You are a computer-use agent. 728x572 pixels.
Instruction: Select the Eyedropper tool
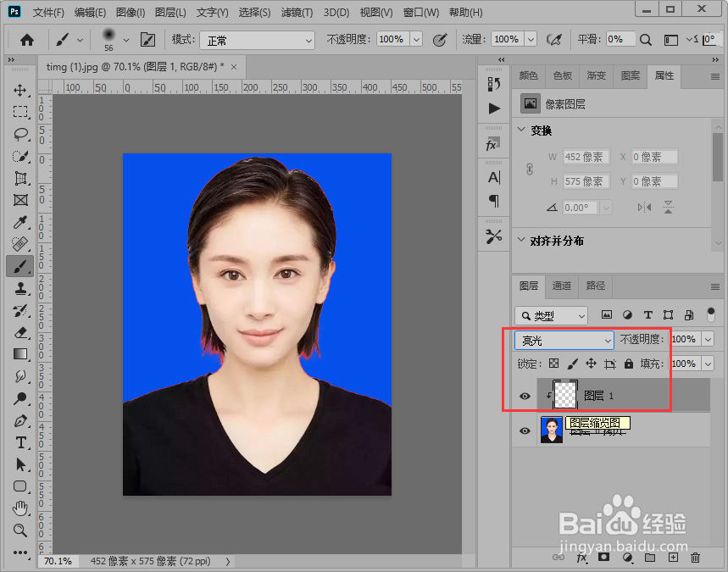[x=20, y=222]
